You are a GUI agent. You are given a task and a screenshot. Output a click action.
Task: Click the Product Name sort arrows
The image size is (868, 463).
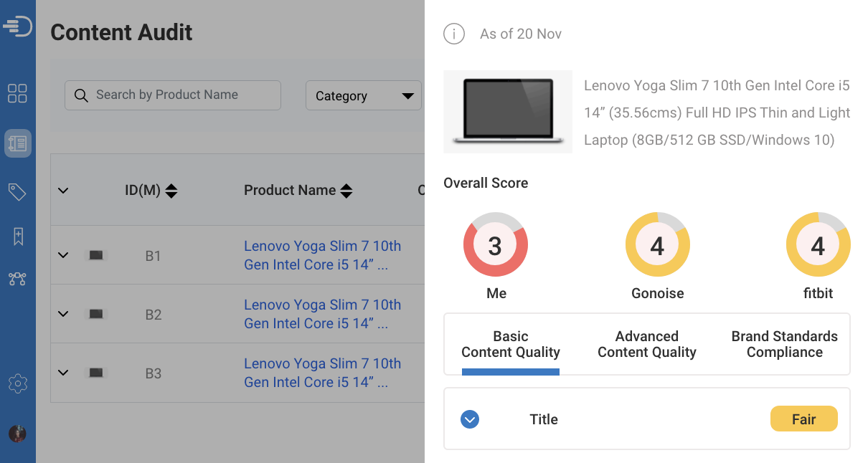(x=346, y=190)
